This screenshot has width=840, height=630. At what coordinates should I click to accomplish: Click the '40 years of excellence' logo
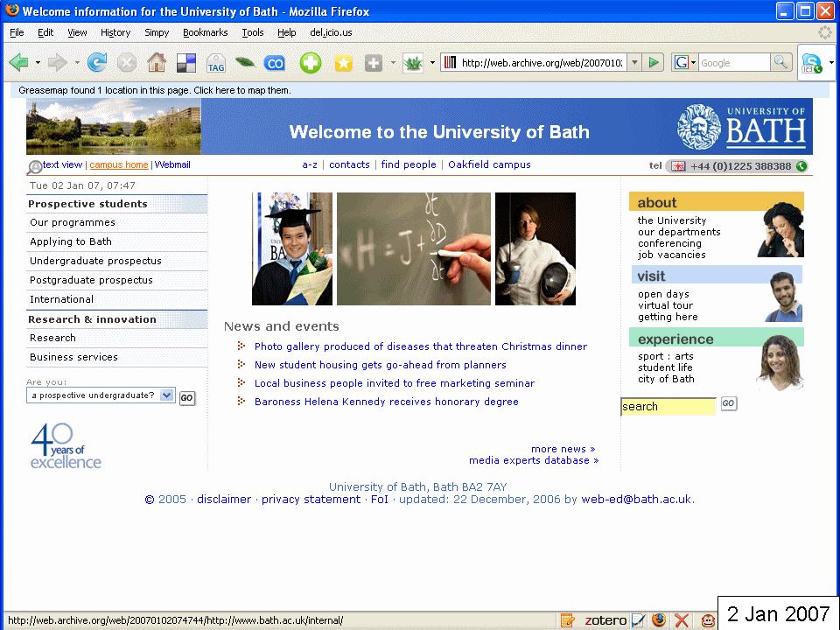[66, 446]
